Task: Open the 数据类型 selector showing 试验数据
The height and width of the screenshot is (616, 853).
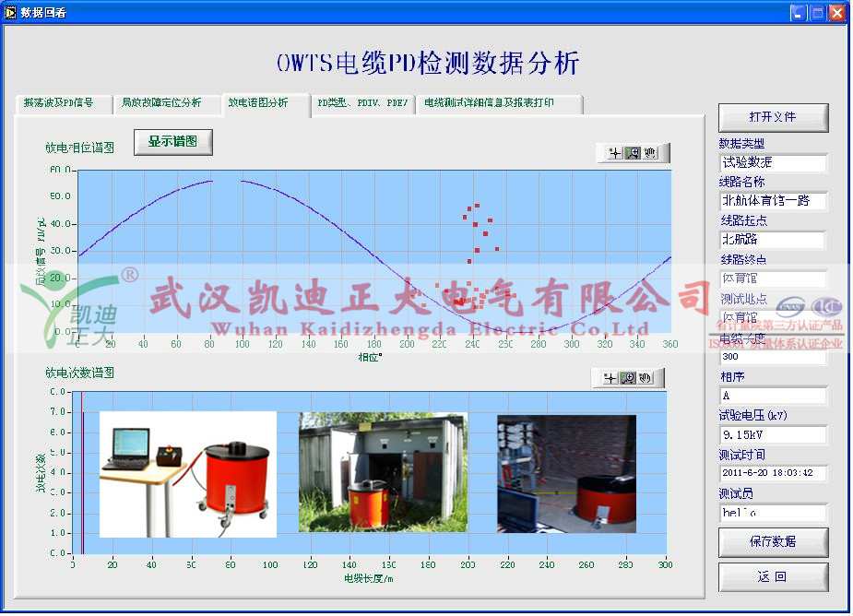Action: (x=773, y=164)
